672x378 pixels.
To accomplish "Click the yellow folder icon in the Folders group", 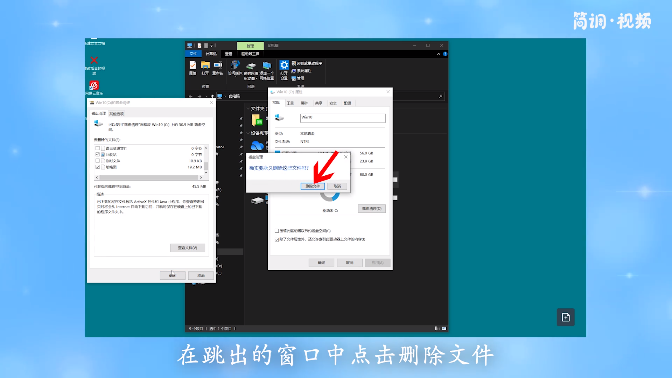I will tap(257, 120).
